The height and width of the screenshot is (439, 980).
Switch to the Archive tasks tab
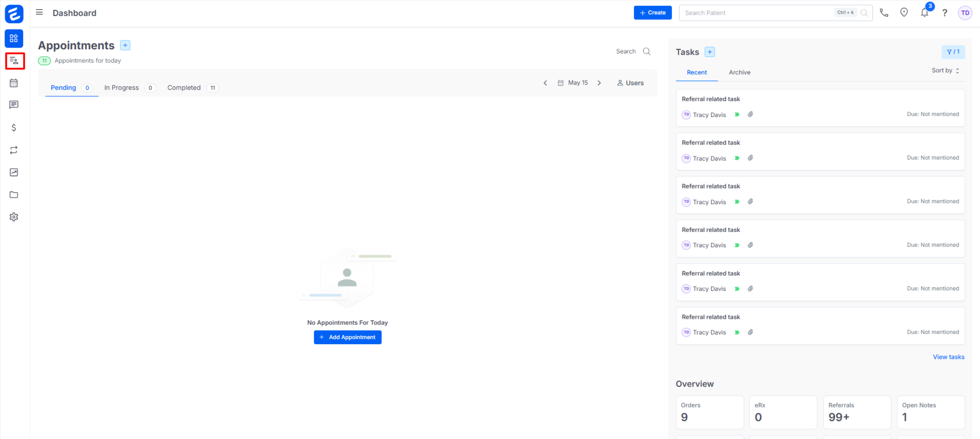click(739, 72)
